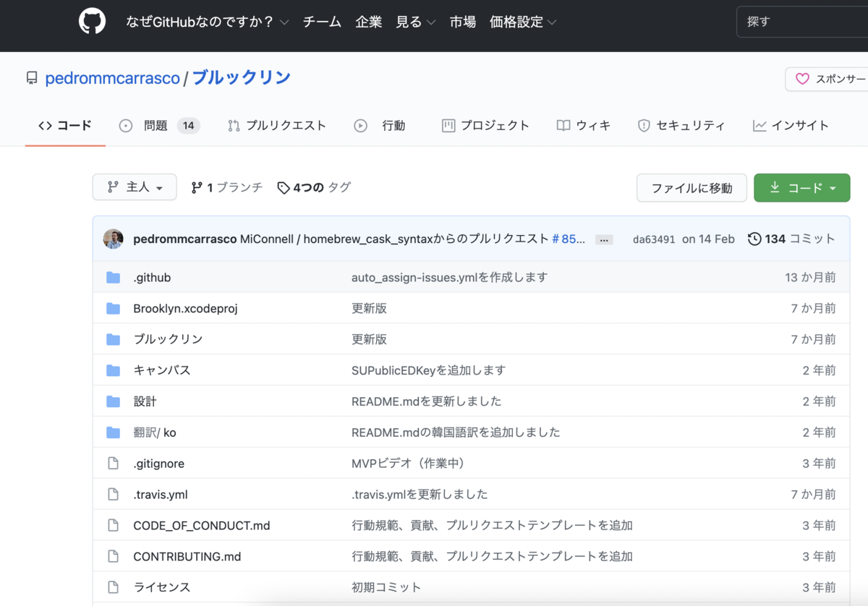
Task: Open the .gitignore file
Action: coord(158,464)
